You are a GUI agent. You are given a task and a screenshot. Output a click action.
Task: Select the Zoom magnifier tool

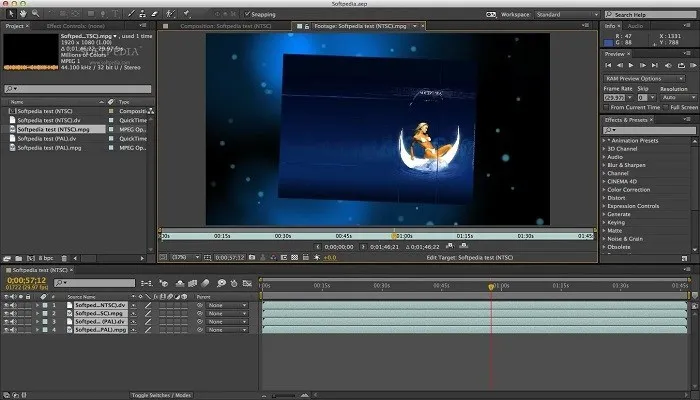click(x=35, y=15)
